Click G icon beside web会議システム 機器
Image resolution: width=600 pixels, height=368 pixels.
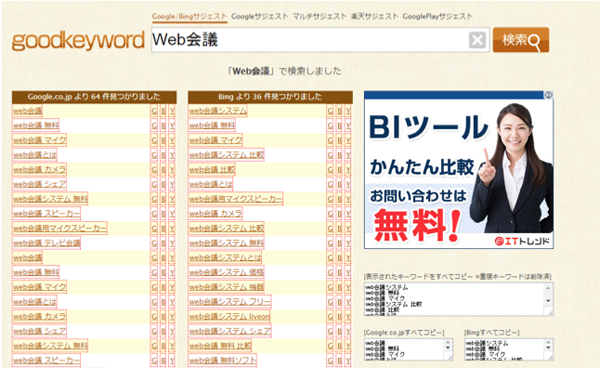tap(330, 287)
